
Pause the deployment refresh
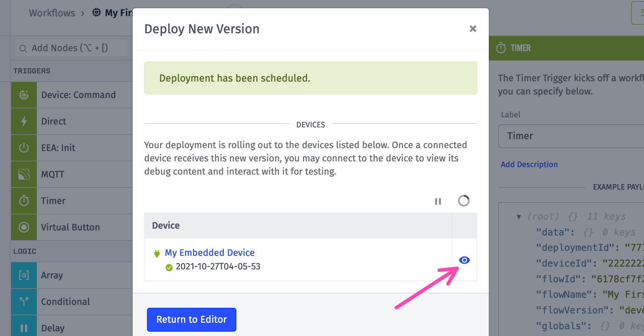click(x=438, y=201)
